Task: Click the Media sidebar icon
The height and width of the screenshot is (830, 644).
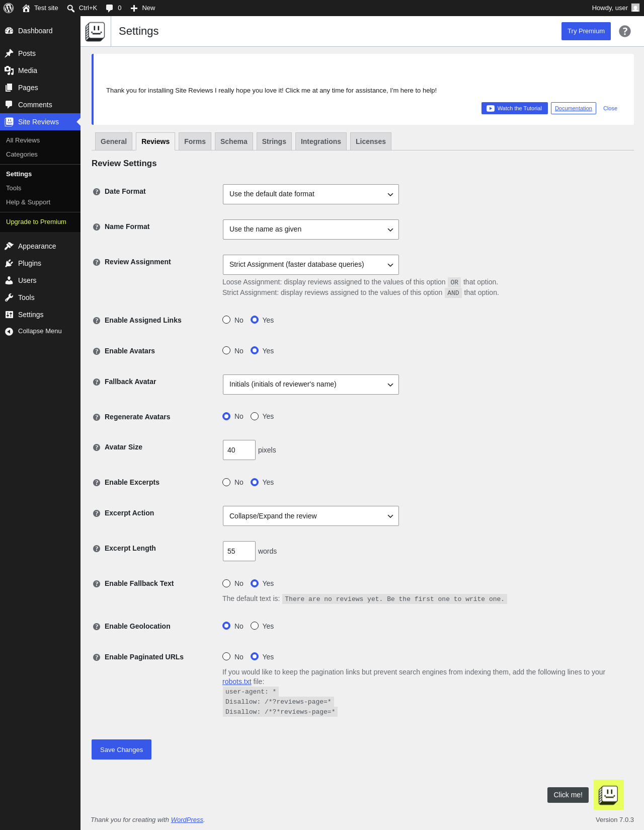Action: (x=9, y=70)
